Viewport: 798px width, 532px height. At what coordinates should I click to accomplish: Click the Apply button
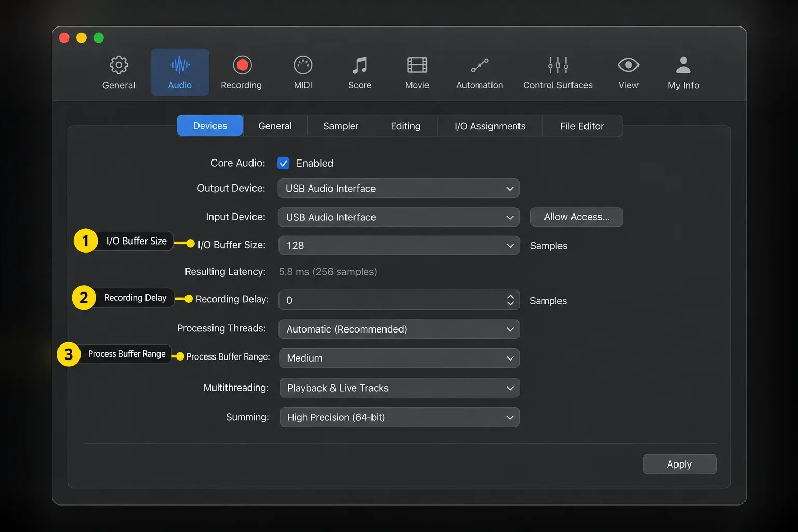click(680, 464)
